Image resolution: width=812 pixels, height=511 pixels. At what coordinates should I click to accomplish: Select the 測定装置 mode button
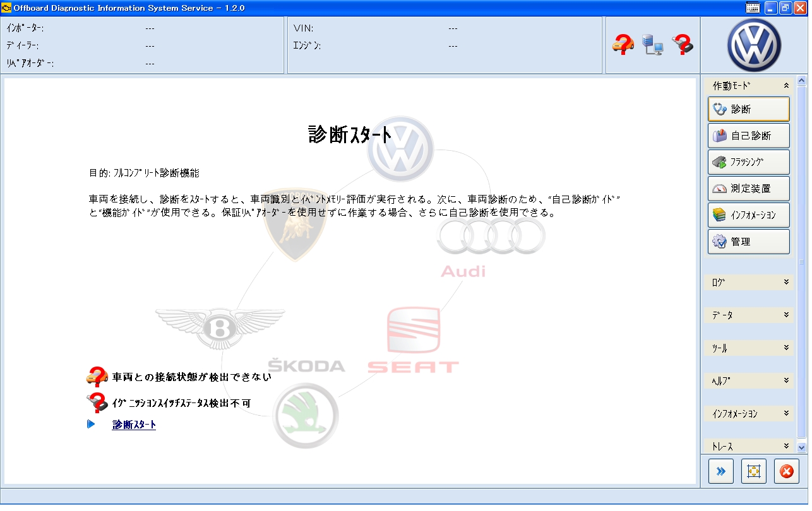[x=749, y=189]
